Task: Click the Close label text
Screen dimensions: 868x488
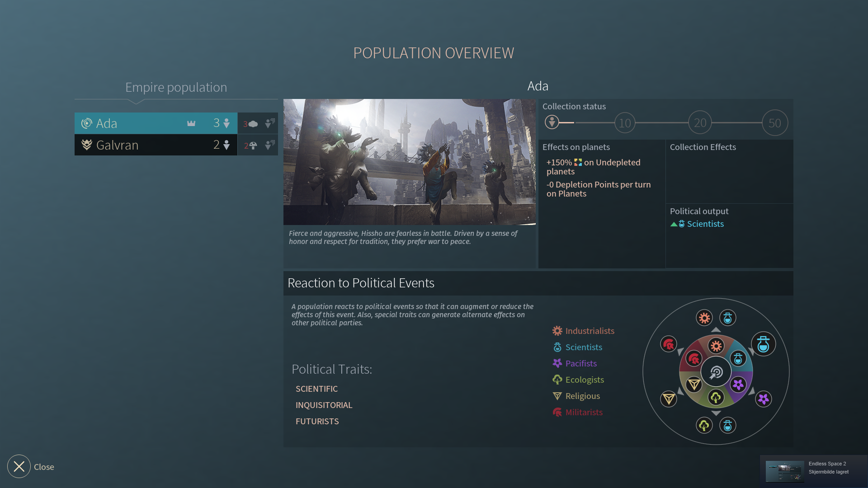Action: coord(44,467)
